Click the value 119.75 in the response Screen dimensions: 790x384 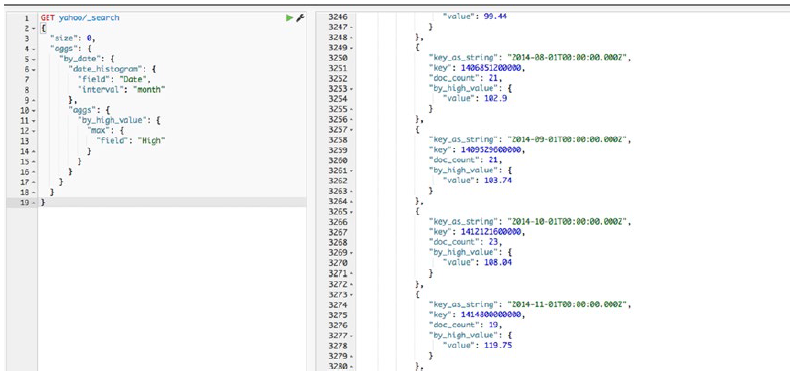pyautogui.click(x=498, y=346)
